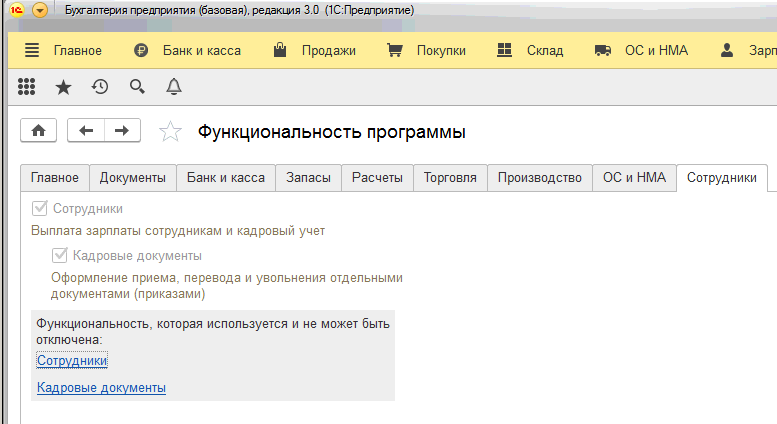This screenshot has width=777, height=424.
Task: Toggle the Кадровые документы checkbox
Action: point(59,256)
